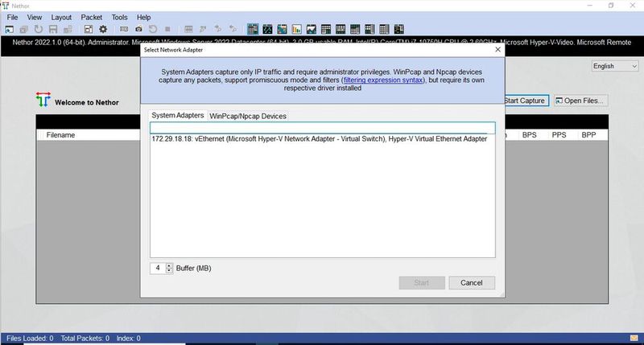The image size is (644, 345).
Task: Click the Filename column header
Action: point(60,135)
